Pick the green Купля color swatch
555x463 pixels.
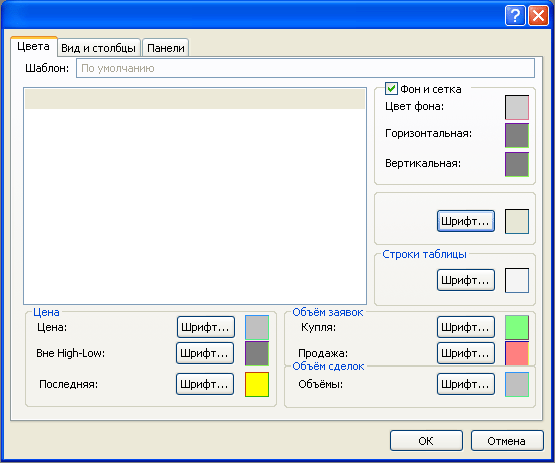pos(517,327)
